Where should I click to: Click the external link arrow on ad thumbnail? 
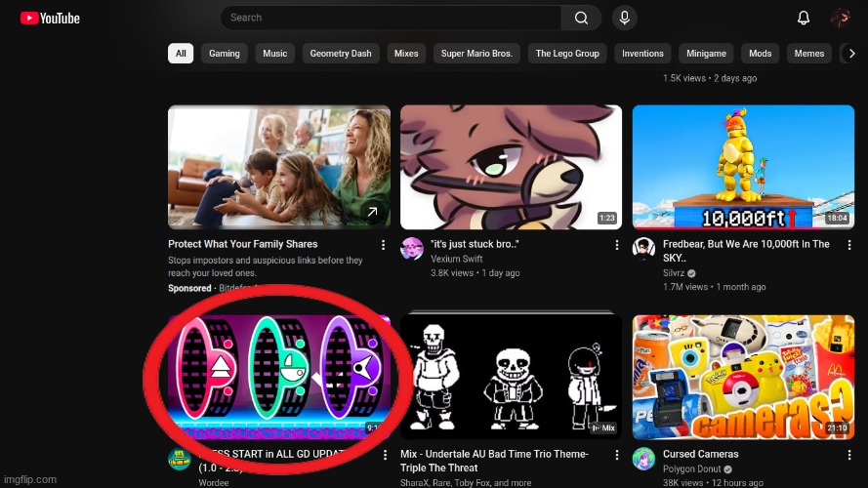click(x=373, y=212)
